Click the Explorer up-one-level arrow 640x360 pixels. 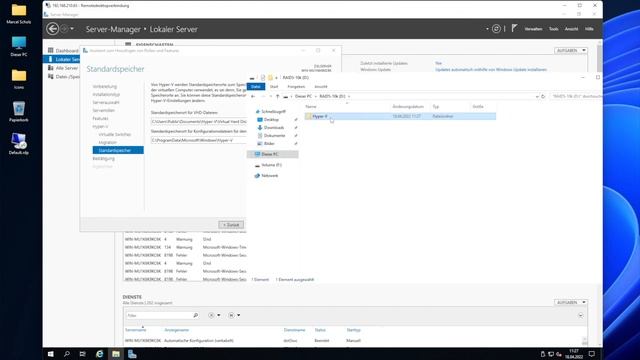278,97
